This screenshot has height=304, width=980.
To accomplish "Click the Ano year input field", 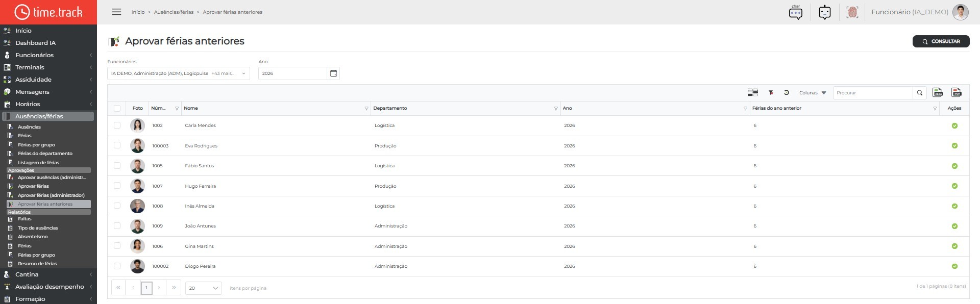I will coord(292,73).
